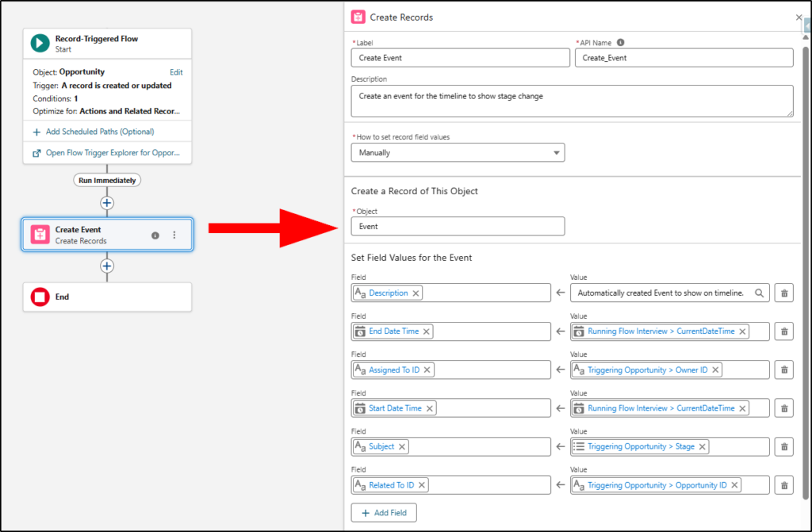This screenshot has height=532, width=812.
Task: Open the How to set record field values dropdown
Action: coord(458,152)
